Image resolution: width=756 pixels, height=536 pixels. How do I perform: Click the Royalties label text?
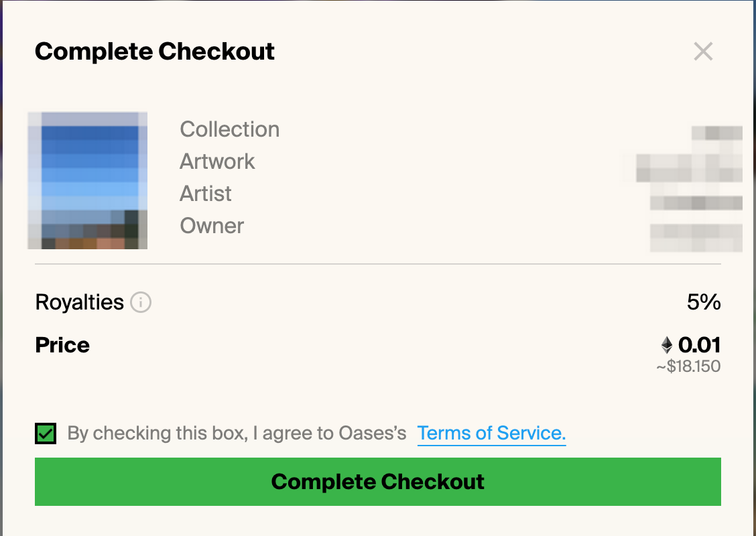point(80,303)
